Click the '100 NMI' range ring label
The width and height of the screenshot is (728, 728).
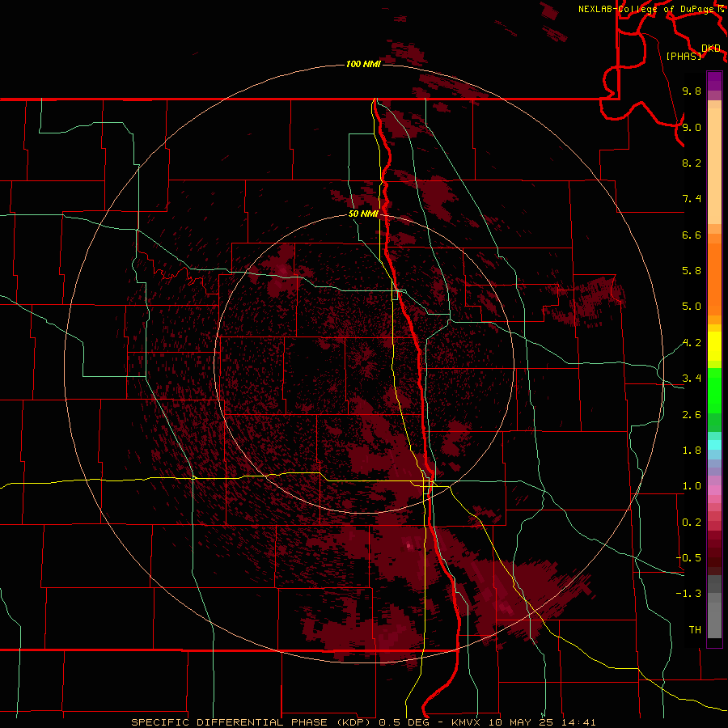coord(363,64)
